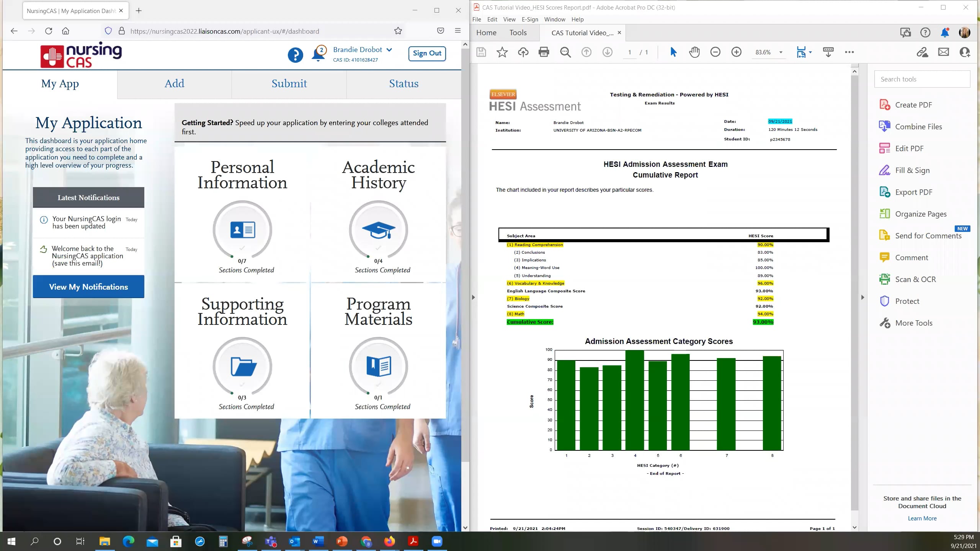Viewport: 980px width, 551px height.
Task: Click the zoom out minus icon
Action: (715, 52)
